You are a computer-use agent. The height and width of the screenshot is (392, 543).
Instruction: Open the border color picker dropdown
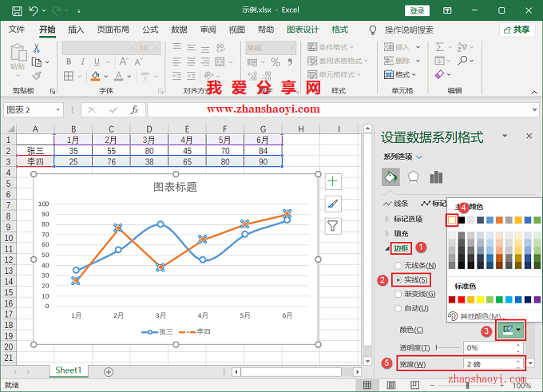coord(518,330)
